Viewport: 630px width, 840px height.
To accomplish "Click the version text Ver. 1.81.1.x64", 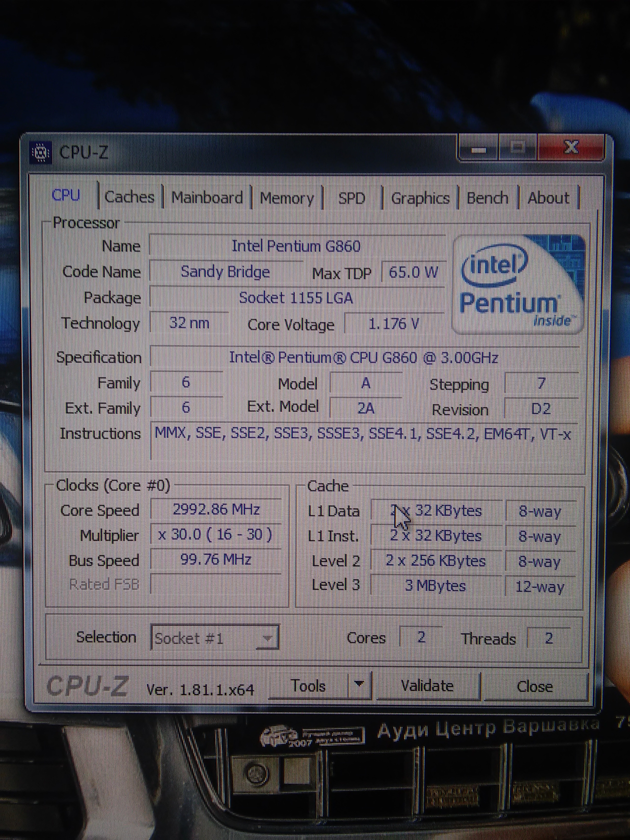I will pyautogui.click(x=200, y=689).
